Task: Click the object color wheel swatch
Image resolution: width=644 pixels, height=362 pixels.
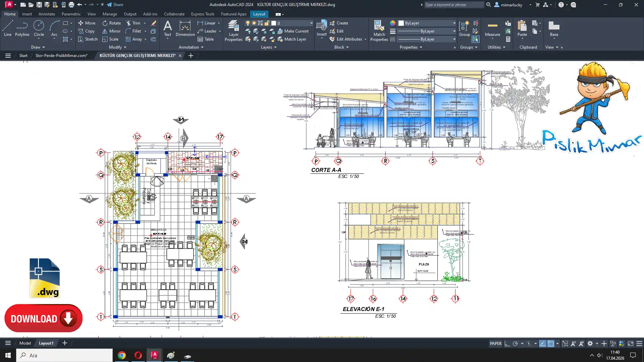Action: pos(392,23)
